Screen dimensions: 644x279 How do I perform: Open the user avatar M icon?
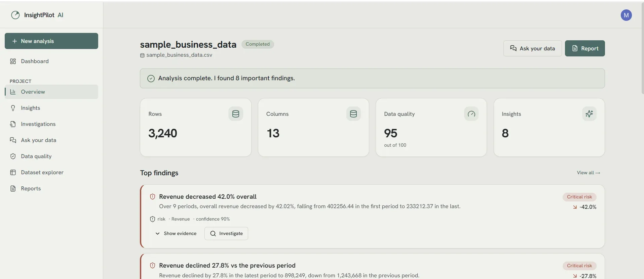coord(626,15)
